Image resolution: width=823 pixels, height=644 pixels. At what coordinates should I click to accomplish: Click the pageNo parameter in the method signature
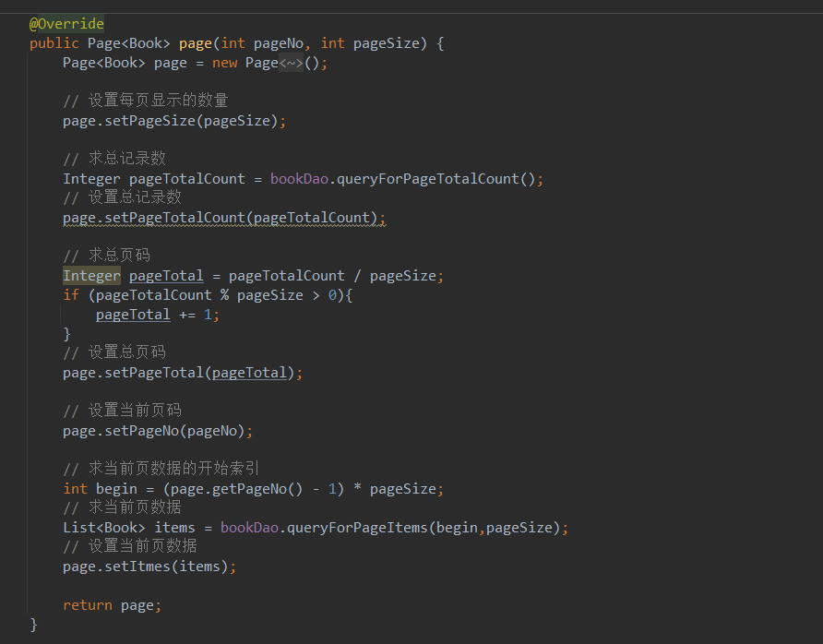tap(281, 43)
